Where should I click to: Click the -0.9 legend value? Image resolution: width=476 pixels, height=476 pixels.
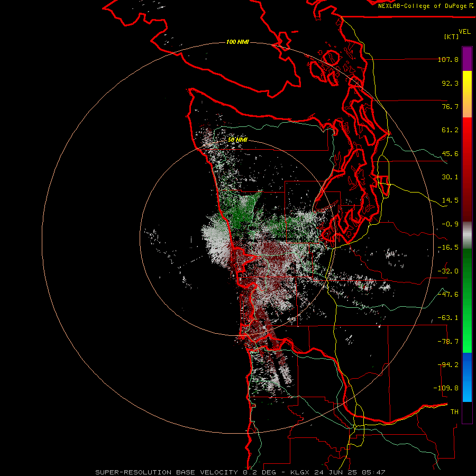point(450,224)
